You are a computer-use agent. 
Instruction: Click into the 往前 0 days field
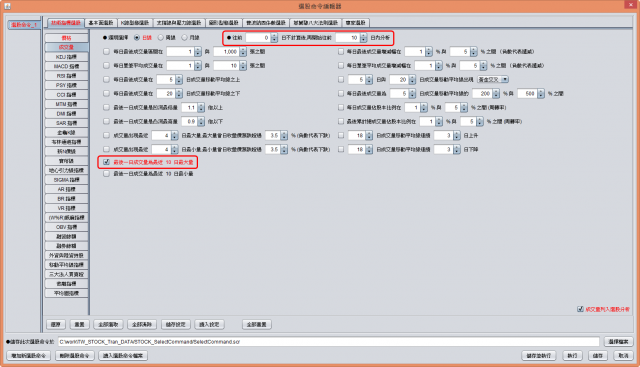tap(258, 38)
